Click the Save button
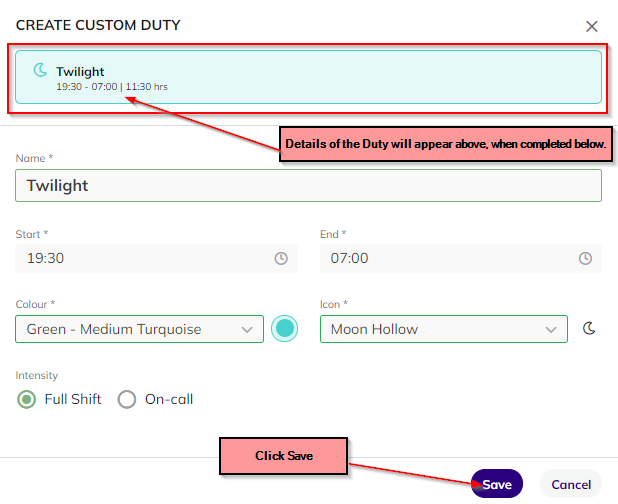The height and width of the screenshot is (504, 618). 497,484
